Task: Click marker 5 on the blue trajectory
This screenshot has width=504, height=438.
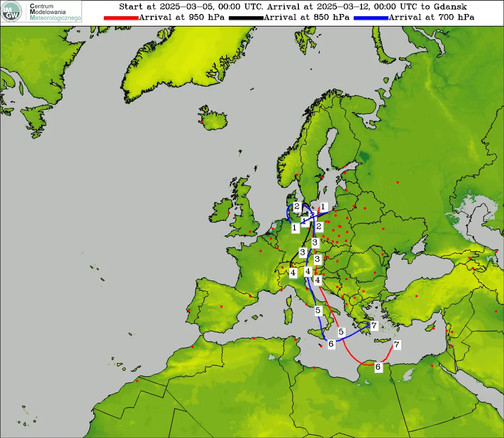Action: 318,311
